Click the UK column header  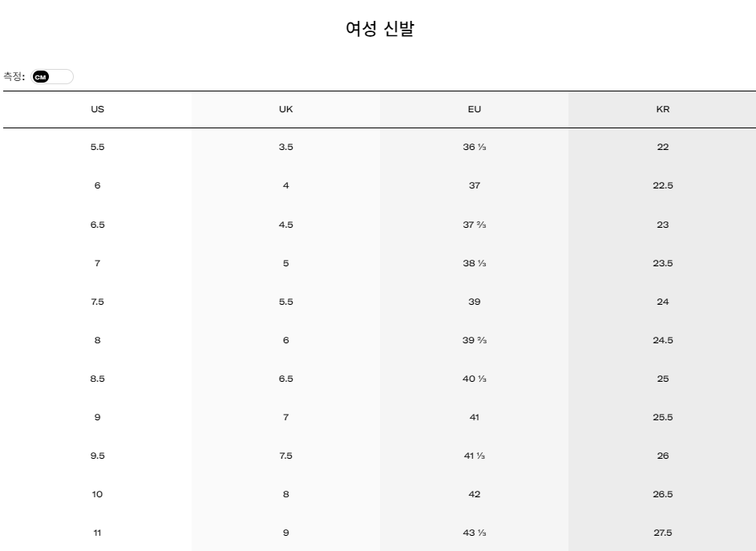coord(285,109)
